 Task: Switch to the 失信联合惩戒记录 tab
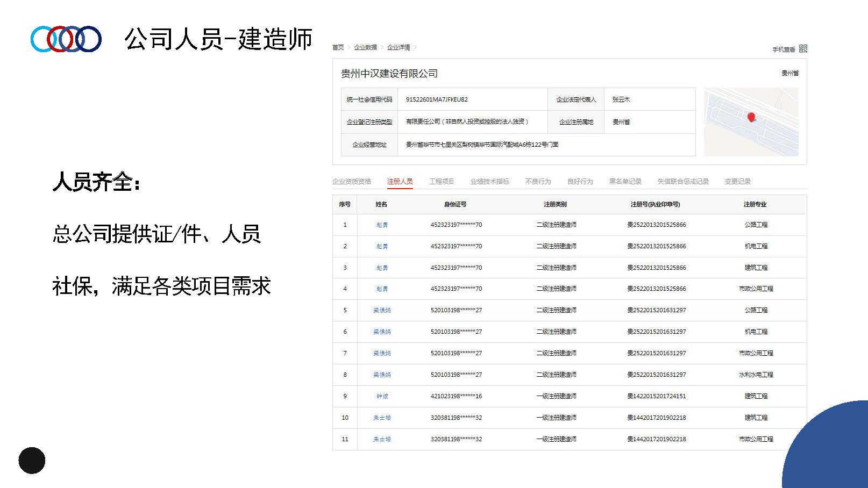point(683,182)
